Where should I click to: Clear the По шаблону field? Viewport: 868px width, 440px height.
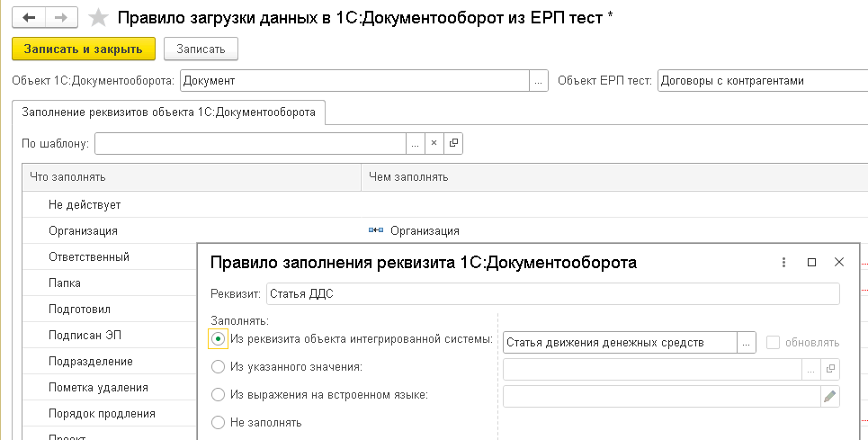point(433,143)
